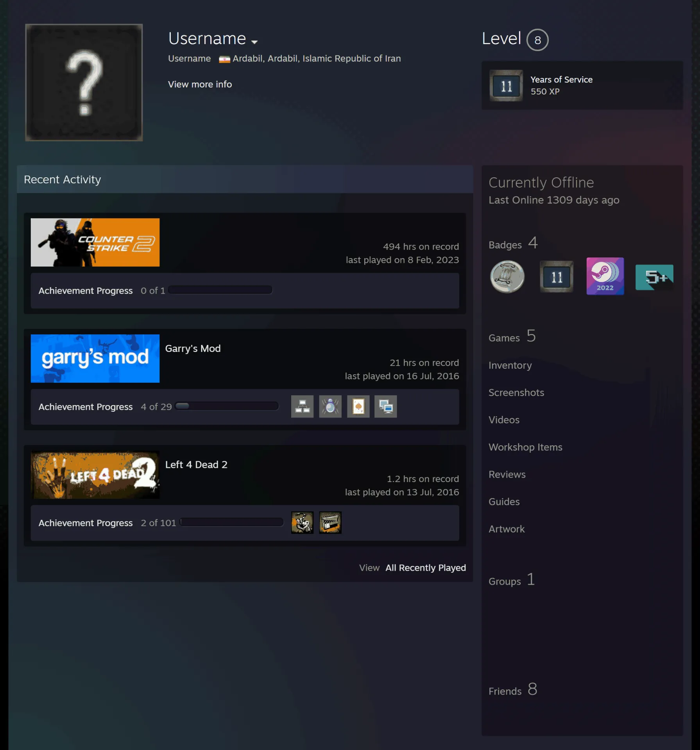
Task: Click the Left 4 Dead 2 game title
Action: point(196,464)
